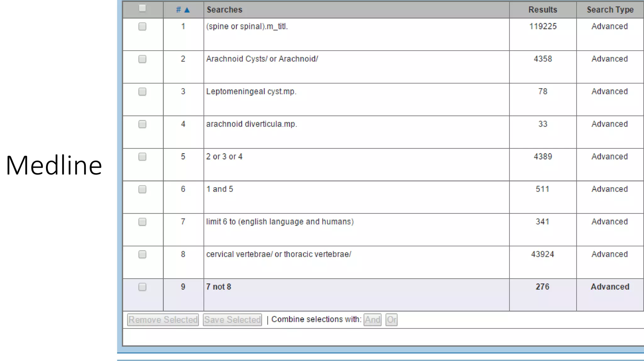
Task: Click the Searches column header
Action: click(225, 10)
